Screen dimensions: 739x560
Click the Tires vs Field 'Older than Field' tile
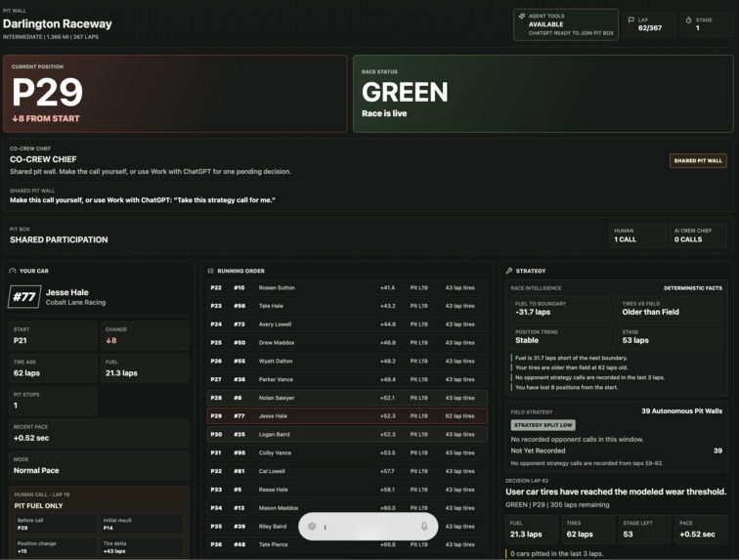pyautogui.click(x=670, y=308)
